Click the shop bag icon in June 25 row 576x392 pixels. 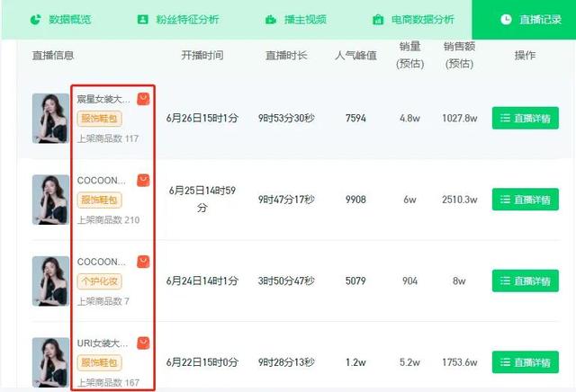(143, 180)
